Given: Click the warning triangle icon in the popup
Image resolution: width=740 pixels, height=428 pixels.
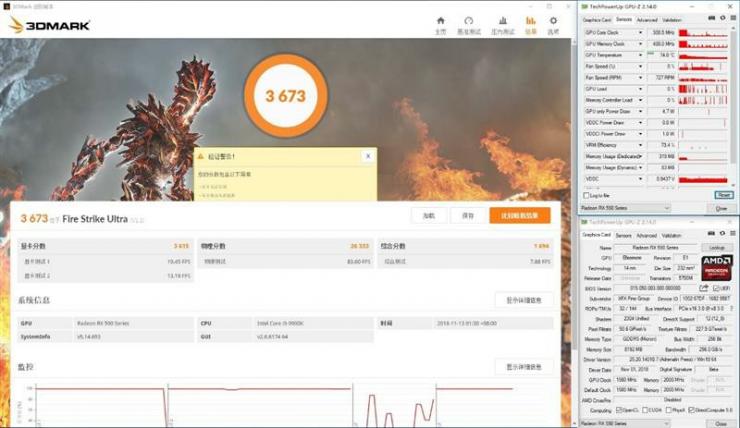Looking at the screenshot, I should (201, 156).
